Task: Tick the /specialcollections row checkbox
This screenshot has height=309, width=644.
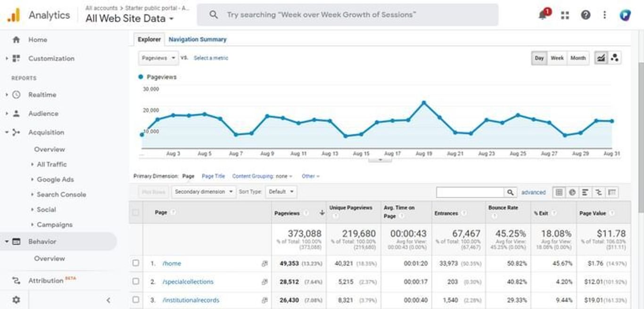Action: pyautogui.click(x=136, y=282)
